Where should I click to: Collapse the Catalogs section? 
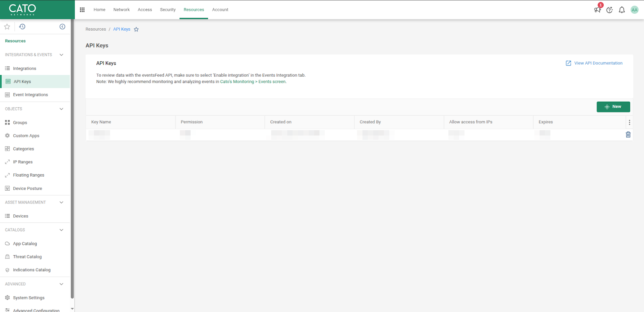pyautogui.click(x=61, y=230)
